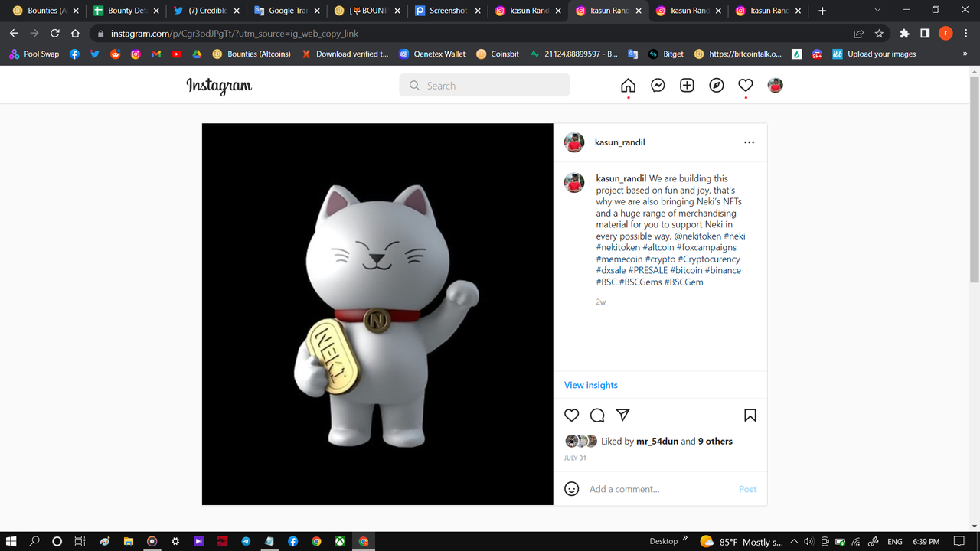Open #PRESALE hashtag link
This screenshot has width=980, height=551.
[648, 270]
